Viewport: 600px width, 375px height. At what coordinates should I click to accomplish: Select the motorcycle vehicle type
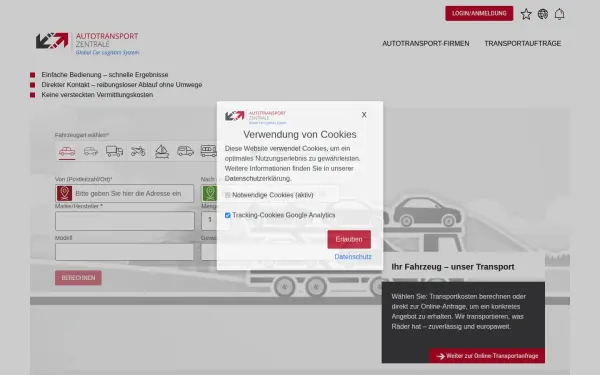tap(138, 152)
